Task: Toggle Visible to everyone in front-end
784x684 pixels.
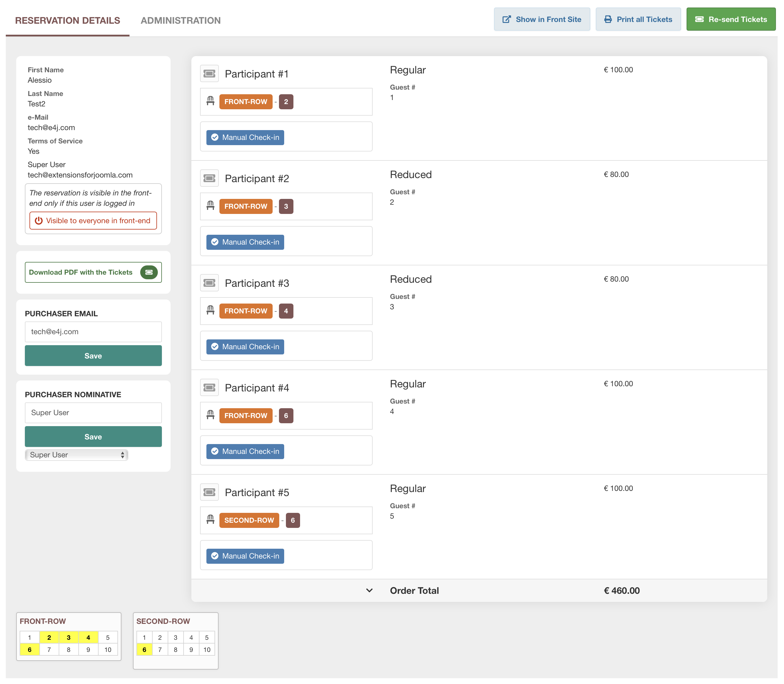Action: [x=93, y=221]
